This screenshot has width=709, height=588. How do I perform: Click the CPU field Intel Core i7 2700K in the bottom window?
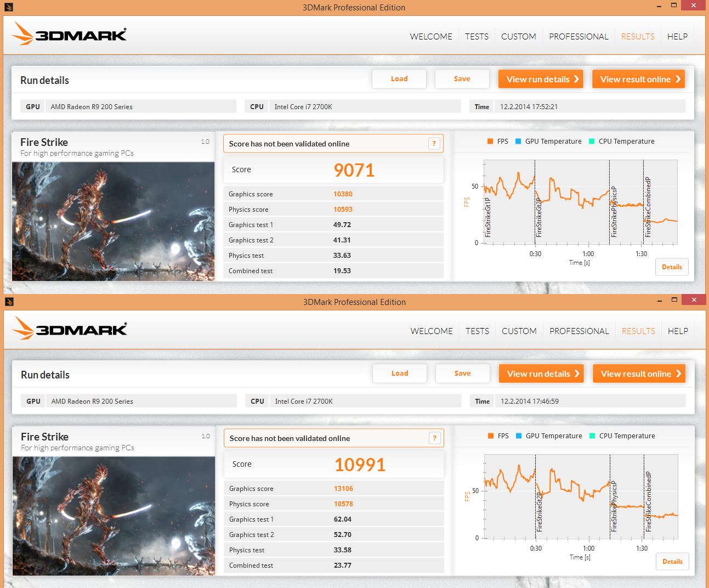click(x=365, y=401)
